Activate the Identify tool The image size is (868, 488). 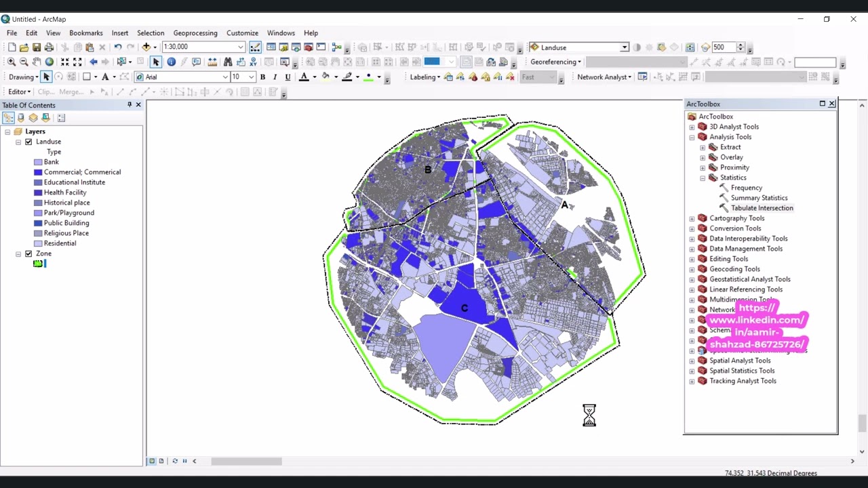[x=171, y=62]
